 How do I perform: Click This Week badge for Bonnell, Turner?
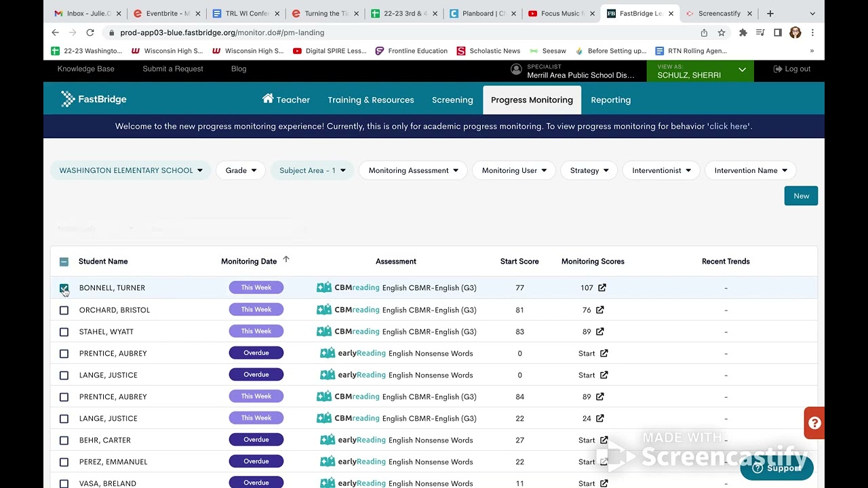256,287
